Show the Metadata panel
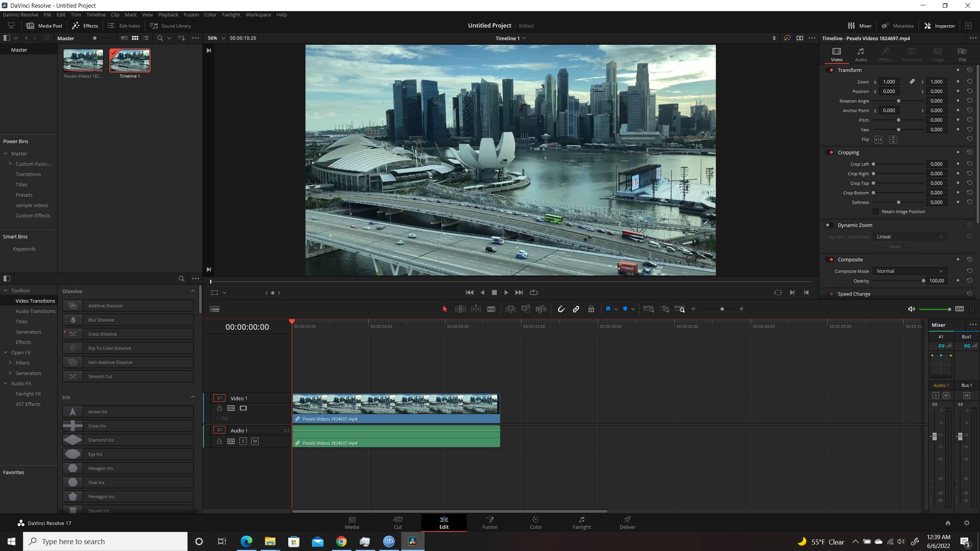The image size is (980, 551). pos(898,26)
